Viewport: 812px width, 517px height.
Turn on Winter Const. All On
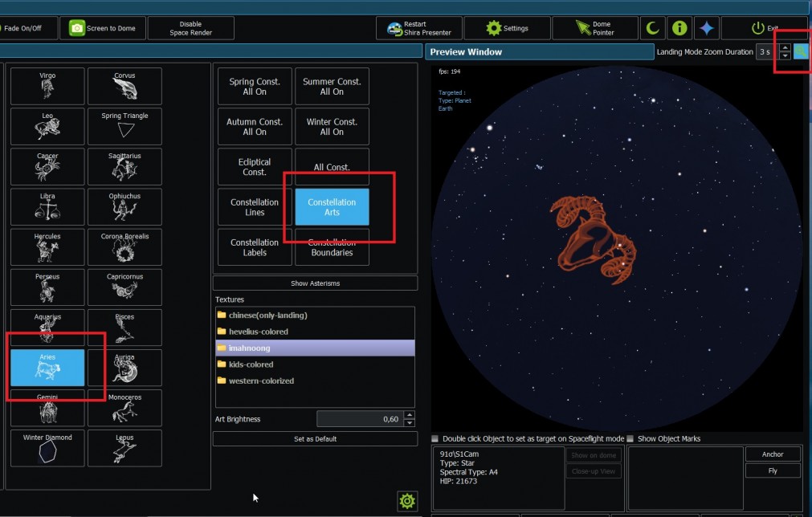(x=332, y=127)
